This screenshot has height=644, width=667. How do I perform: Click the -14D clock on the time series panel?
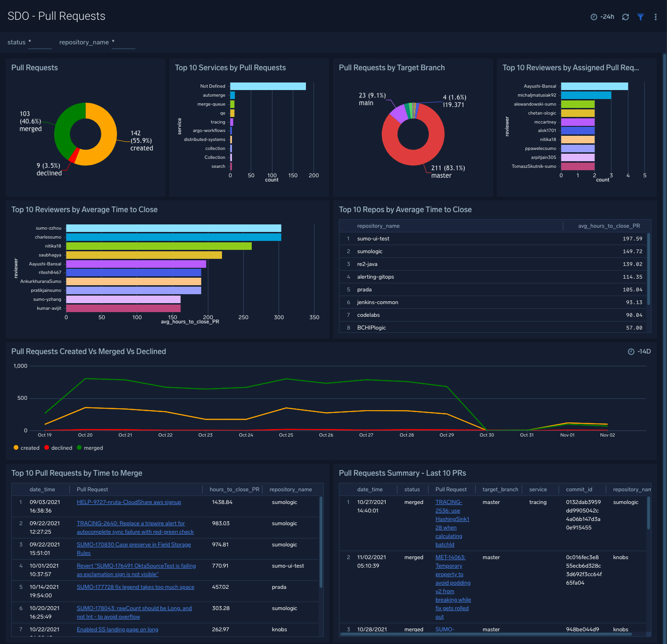[x=631, y=351]
